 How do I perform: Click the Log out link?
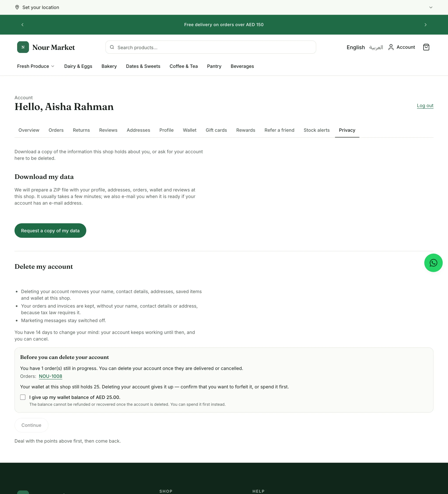(425, 106)
